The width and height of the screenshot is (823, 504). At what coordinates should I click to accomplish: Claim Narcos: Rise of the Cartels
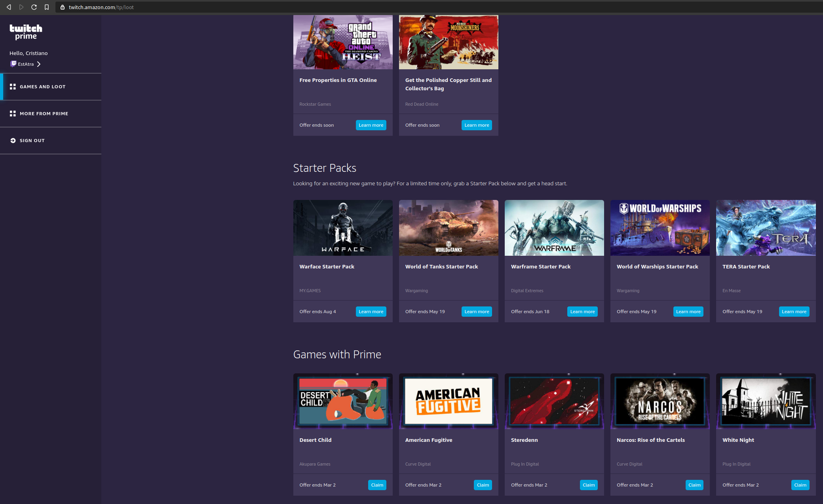tap(694, 485)
